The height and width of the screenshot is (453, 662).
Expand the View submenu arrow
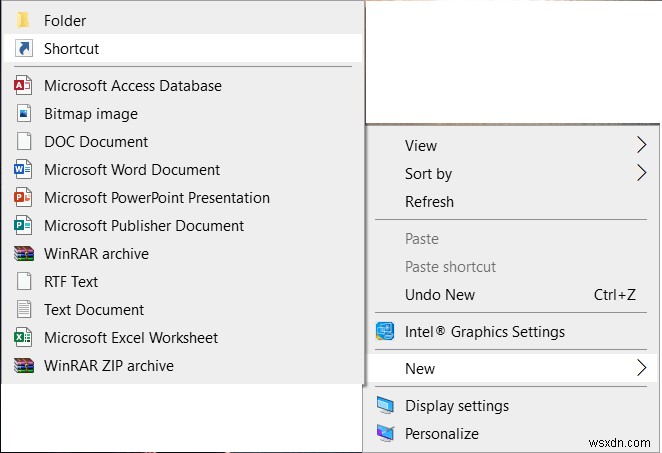(x=641, y=145)
